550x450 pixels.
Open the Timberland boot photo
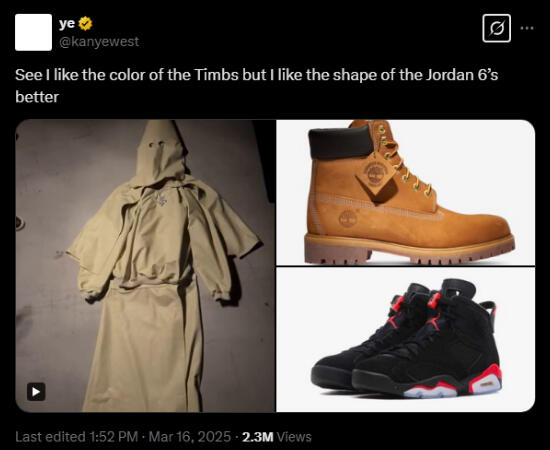pos(405,192)
